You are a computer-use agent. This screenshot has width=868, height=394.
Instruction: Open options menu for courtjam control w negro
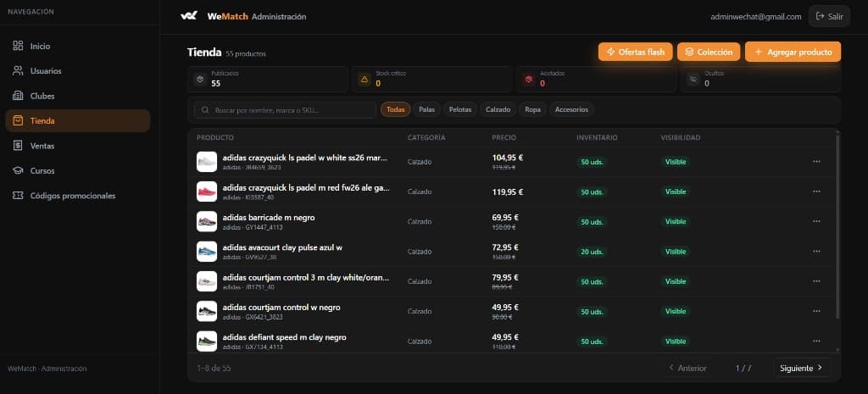point(816,311)
